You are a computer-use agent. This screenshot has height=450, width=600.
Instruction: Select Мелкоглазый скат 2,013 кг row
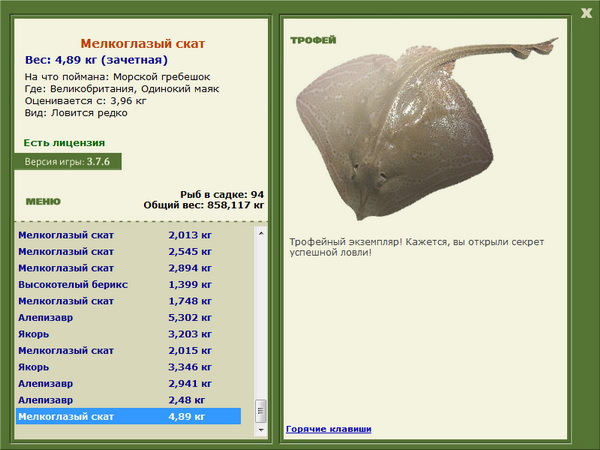[x=129, y=235]
